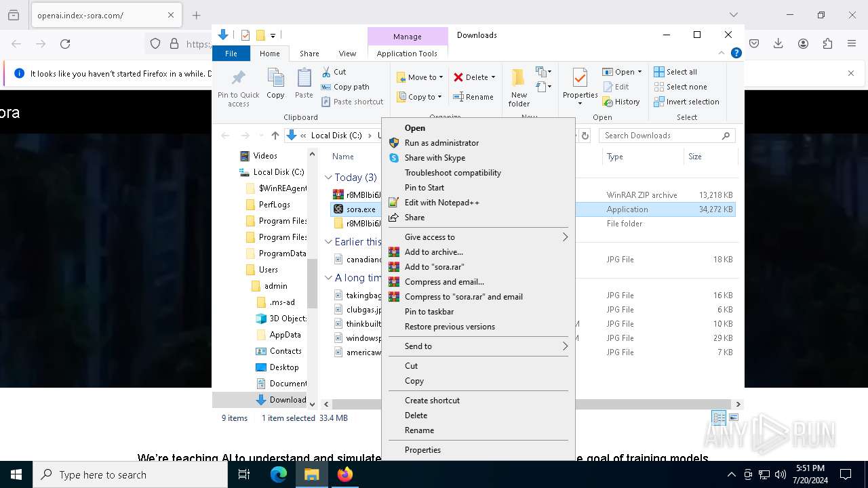
Task: Switch to the View ribbon tab
Action: click(347, 54)
